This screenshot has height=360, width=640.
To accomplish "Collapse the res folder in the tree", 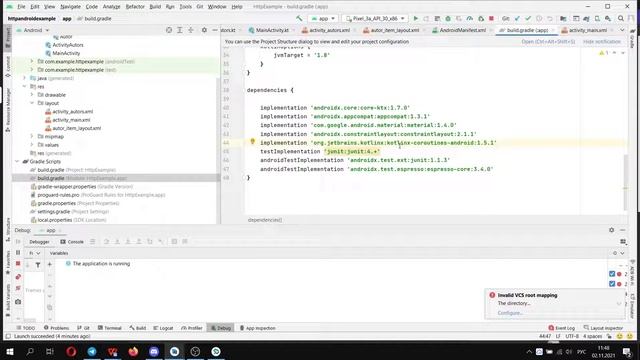I will coord(24,86).
